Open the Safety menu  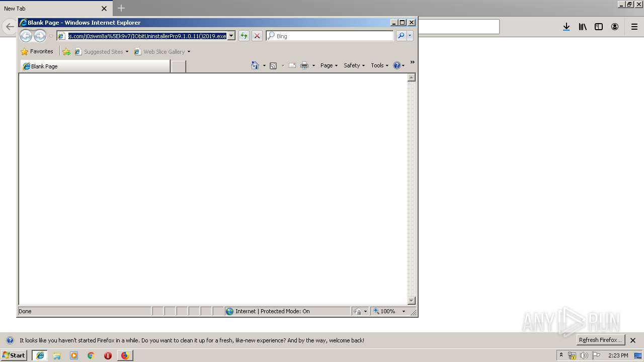point(354,65)
